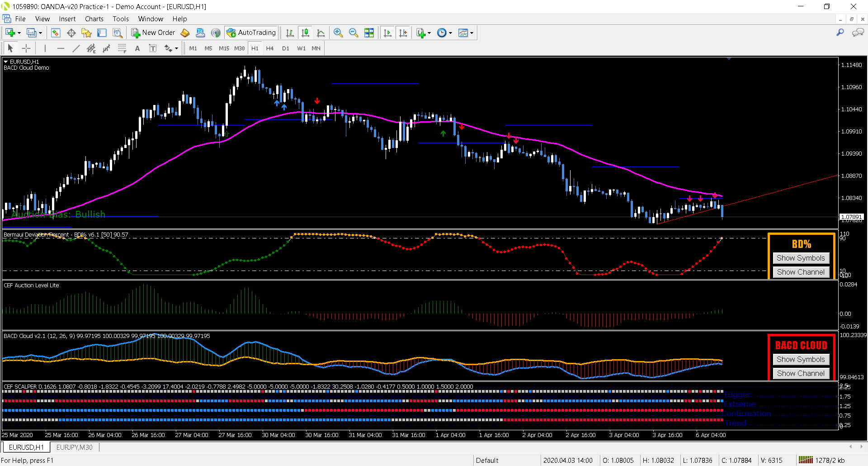Switch timeframe to M1

click(193, 48)
